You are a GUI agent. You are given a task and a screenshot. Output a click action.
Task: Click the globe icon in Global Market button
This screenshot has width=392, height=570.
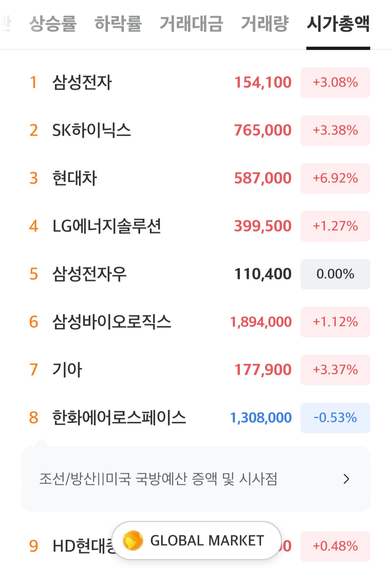(133, 540)
